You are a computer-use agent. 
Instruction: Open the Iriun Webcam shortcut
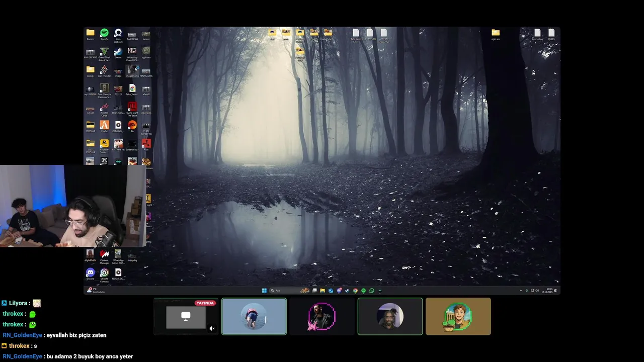[x=118, y=35]
